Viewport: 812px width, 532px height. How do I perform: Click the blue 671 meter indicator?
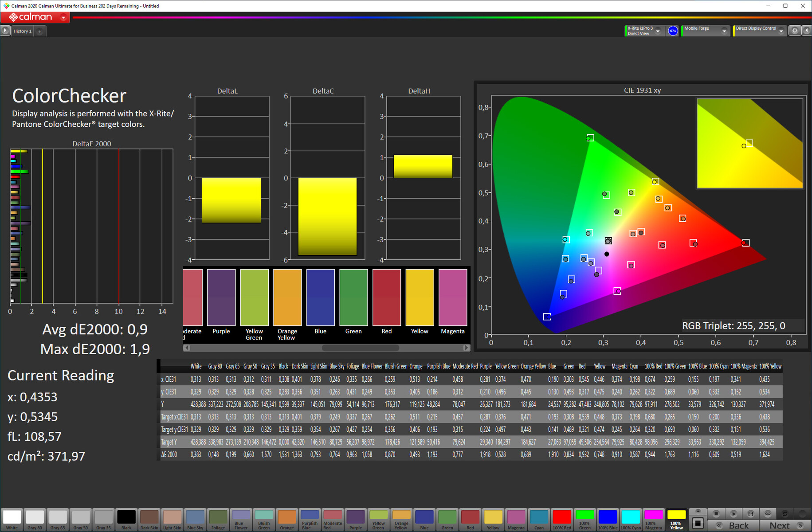click(x=673, y=31)
